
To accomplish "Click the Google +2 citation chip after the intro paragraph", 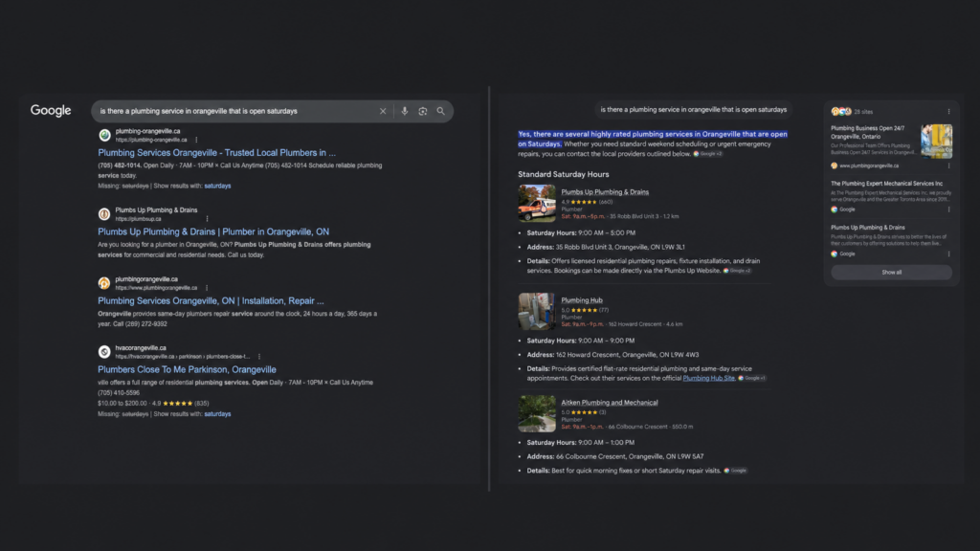I will pos(708,154).
